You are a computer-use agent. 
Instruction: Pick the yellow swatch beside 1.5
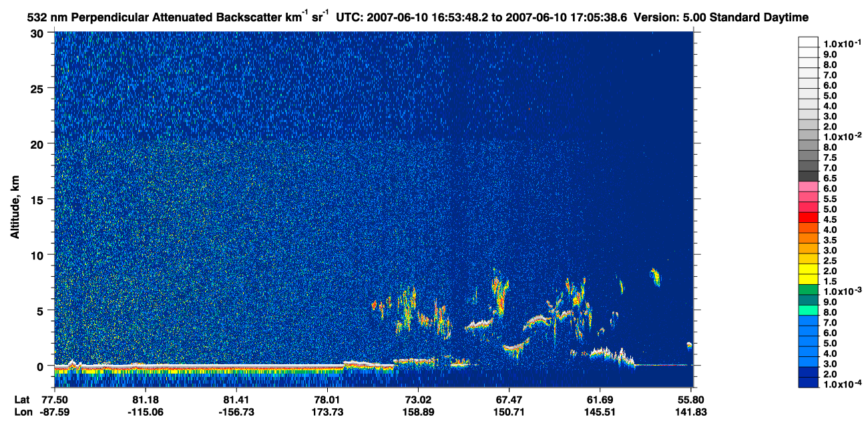point(808,279)
